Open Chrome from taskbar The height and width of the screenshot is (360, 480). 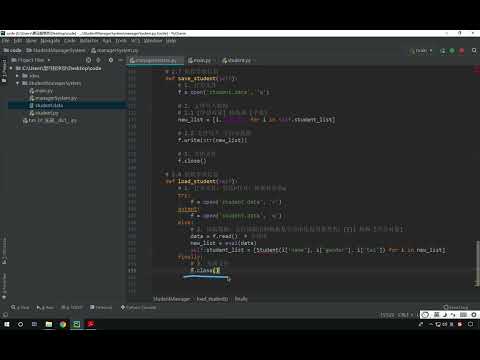tap(63, 324)
